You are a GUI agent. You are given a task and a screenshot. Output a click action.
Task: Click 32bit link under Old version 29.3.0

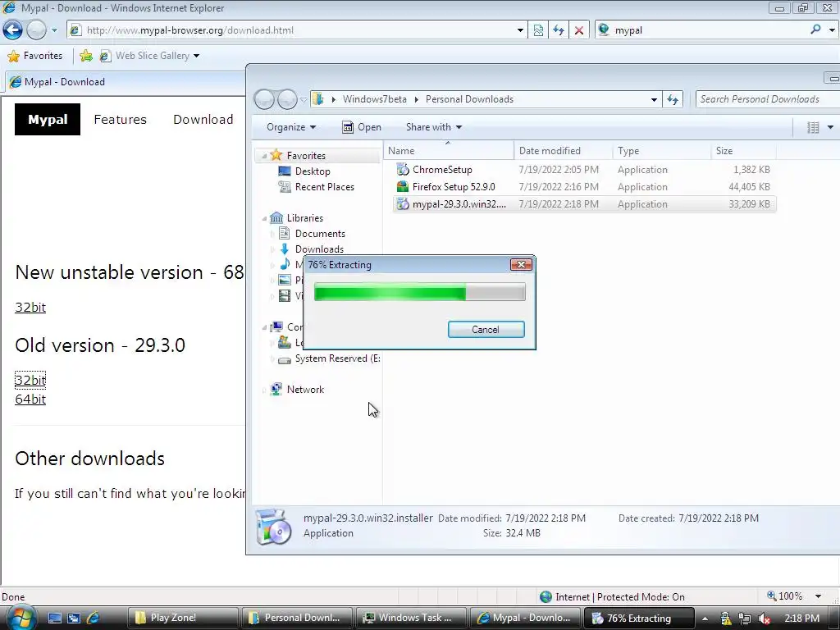pos(30,380)
